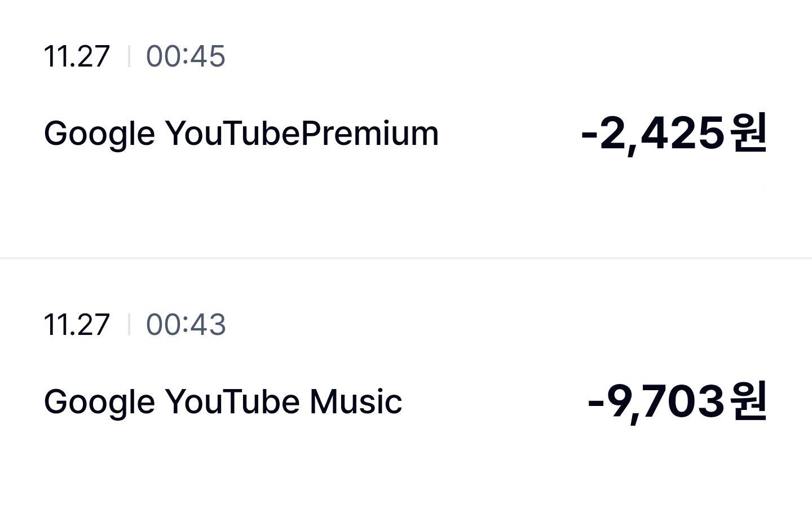Click the word Google in the YouTube Music row

(x=99, y=402)
